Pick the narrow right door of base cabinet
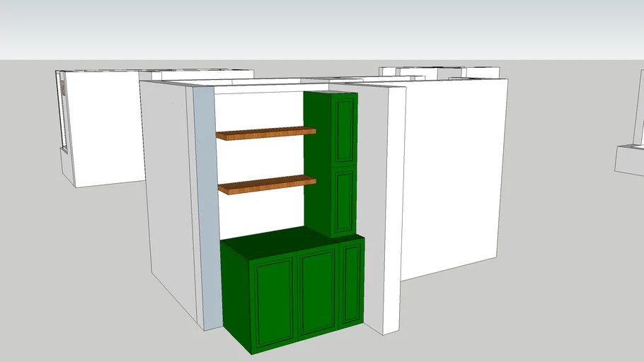Screen dimensions: 644x362 point(352,283)
